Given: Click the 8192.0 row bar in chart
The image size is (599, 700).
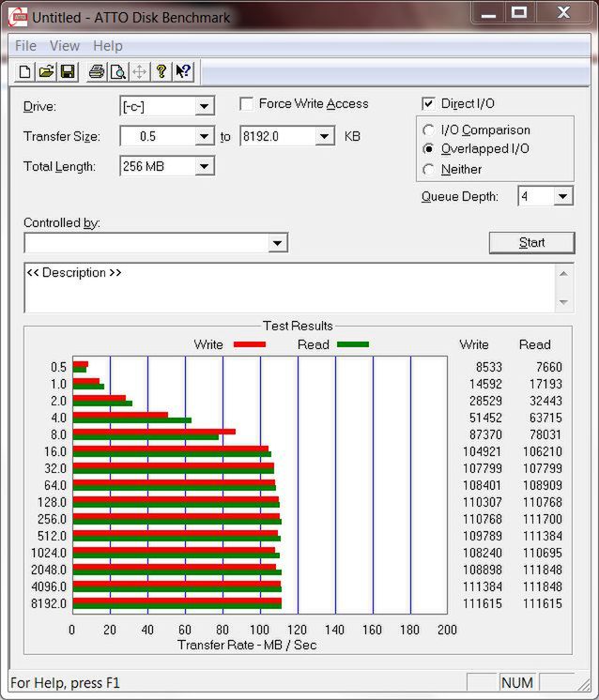Looking at the screenshot, I should click(x=177, y=603).
